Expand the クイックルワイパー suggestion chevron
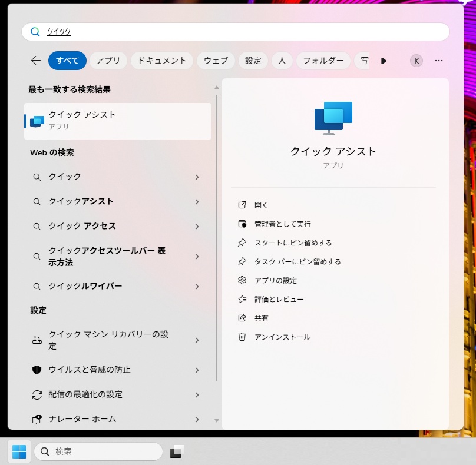 tap(197, 287)
